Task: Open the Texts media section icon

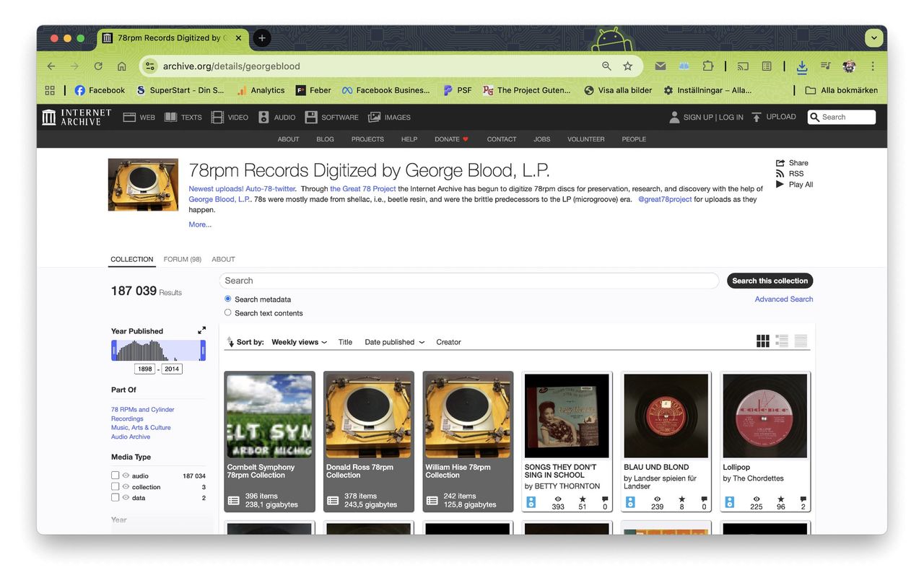Action: pos(171,117)
